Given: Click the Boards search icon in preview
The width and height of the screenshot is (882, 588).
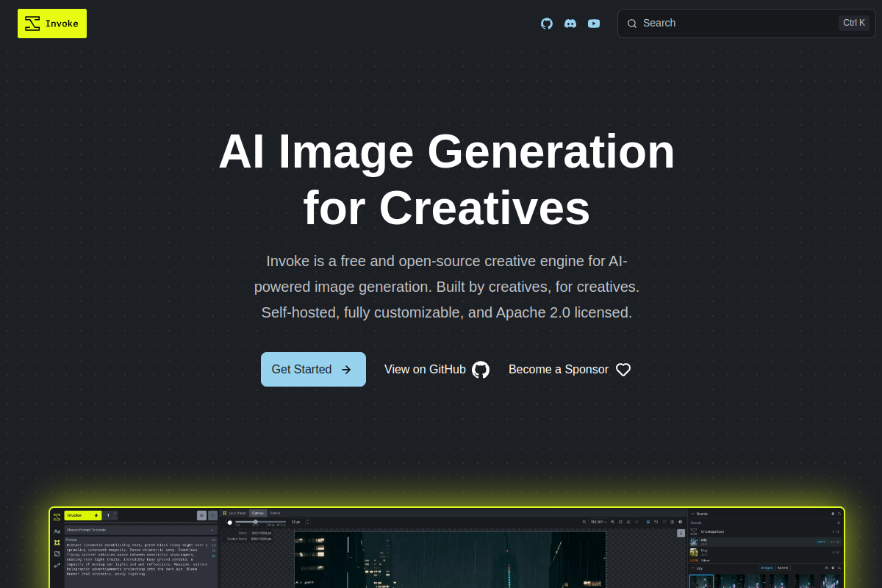Looking at the screenshot, I should [x=839, y=514].
